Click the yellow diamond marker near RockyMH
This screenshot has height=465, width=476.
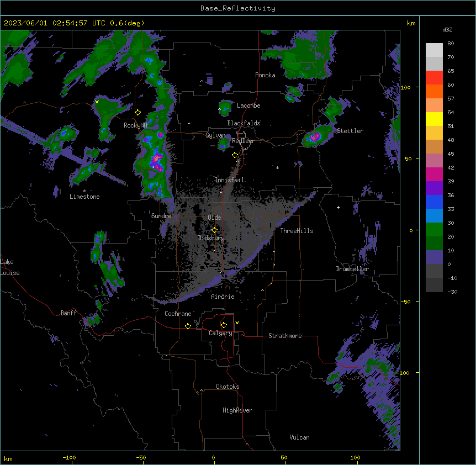pos(138,113)
